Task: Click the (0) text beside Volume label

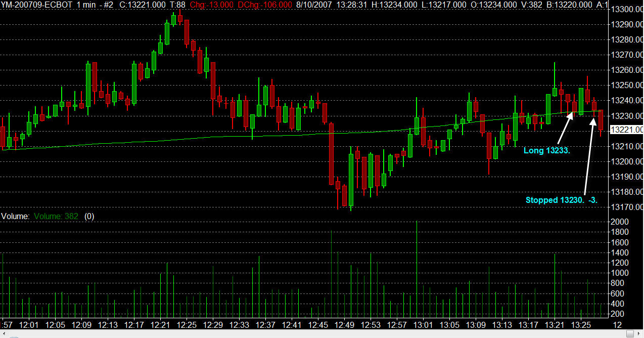Action: (89, 216)
